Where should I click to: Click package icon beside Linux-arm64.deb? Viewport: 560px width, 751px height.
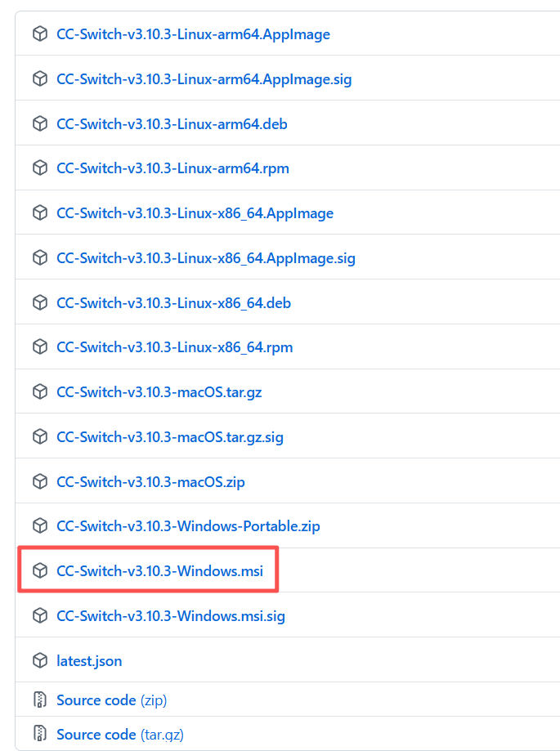coord(40,123)
